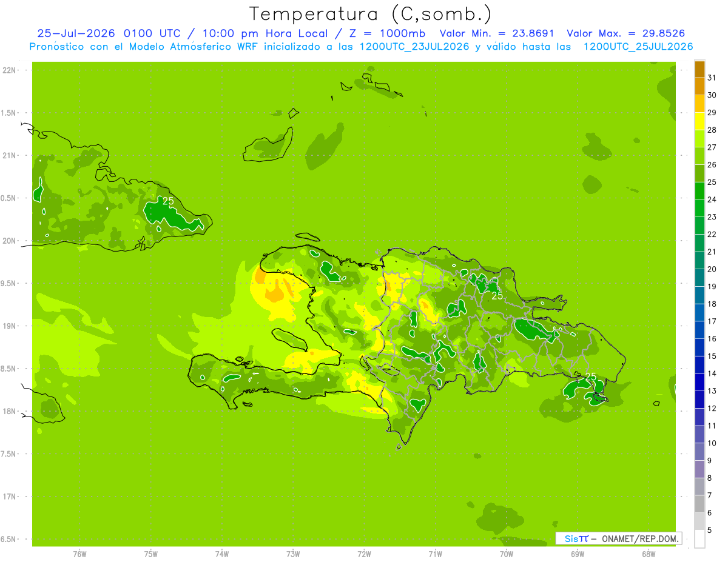
Task: Pick the green colorbar segment between 24 and 25
Action: (x=699, y=190)
